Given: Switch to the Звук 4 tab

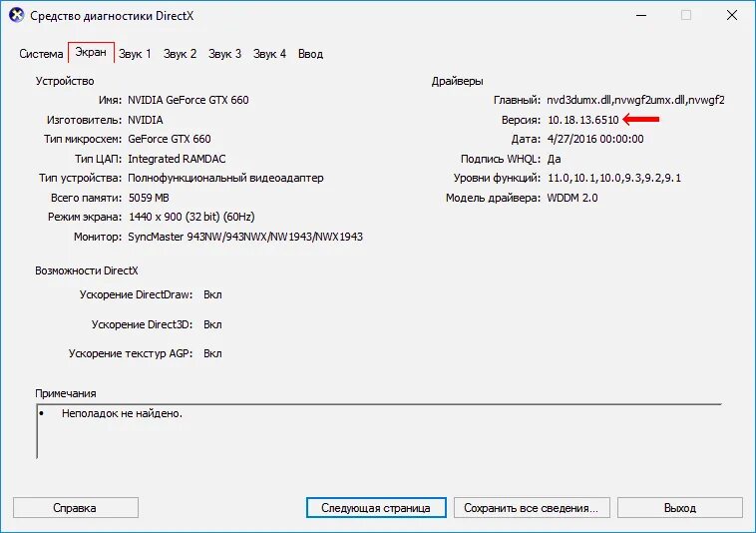Looking at the screenshot, I should (x=269, y=54).
